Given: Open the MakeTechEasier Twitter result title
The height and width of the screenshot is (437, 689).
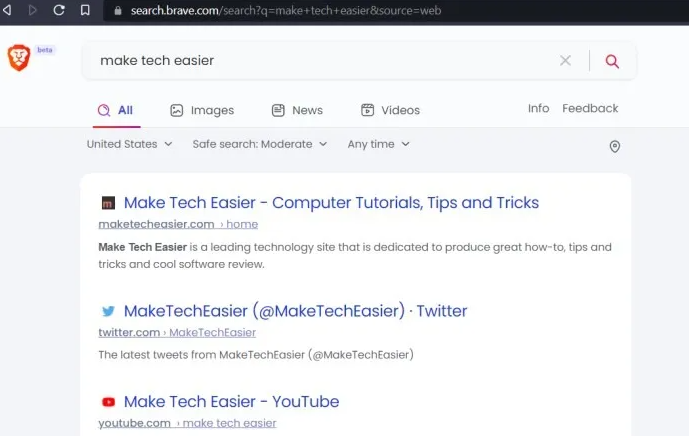Looking at the screenshot, I should coord(295,311).
